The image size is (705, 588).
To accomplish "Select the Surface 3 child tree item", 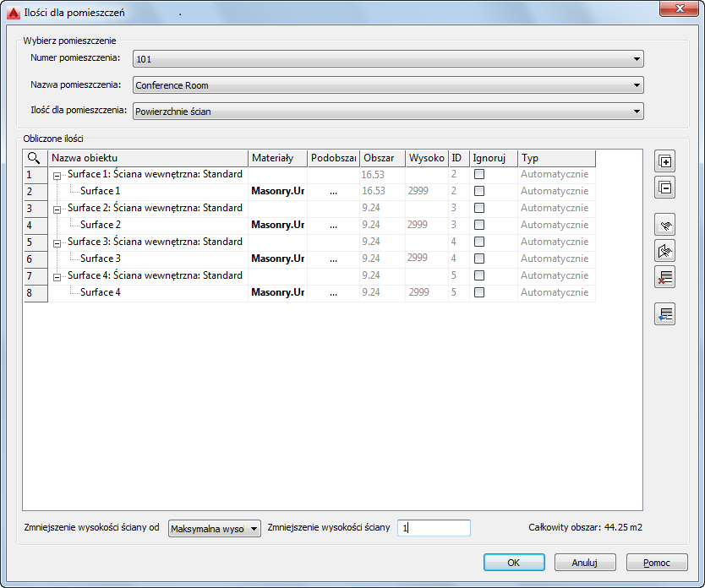I will (100, 259).
